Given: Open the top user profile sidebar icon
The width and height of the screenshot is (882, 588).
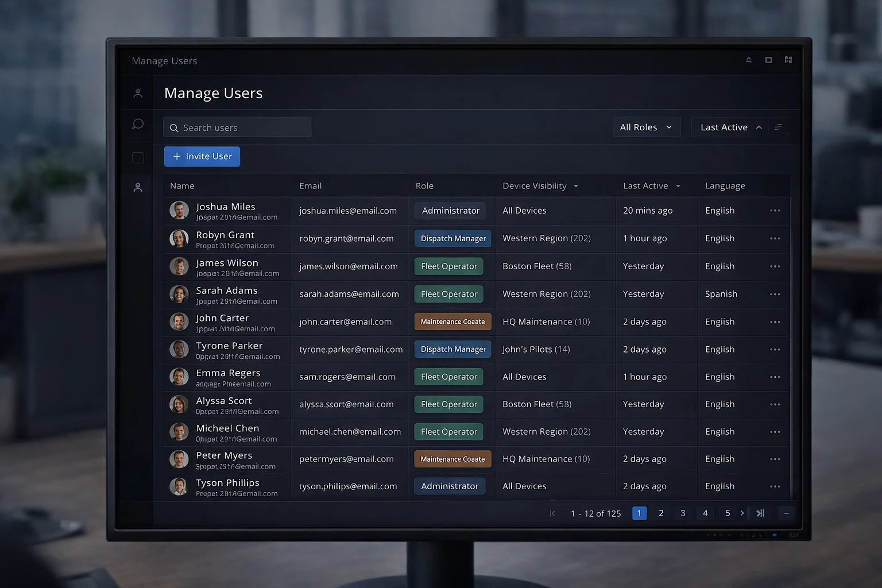Looking at the screenshot, I should click(138, 93).
